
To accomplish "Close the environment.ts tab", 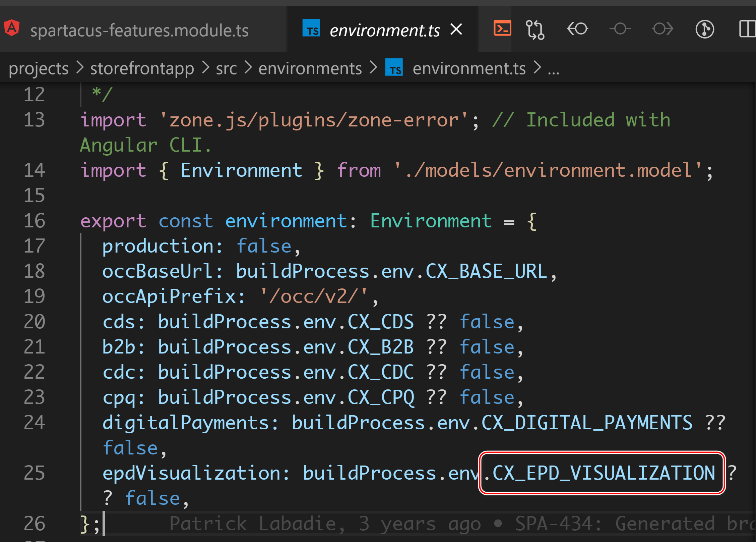I will [456, 29].
